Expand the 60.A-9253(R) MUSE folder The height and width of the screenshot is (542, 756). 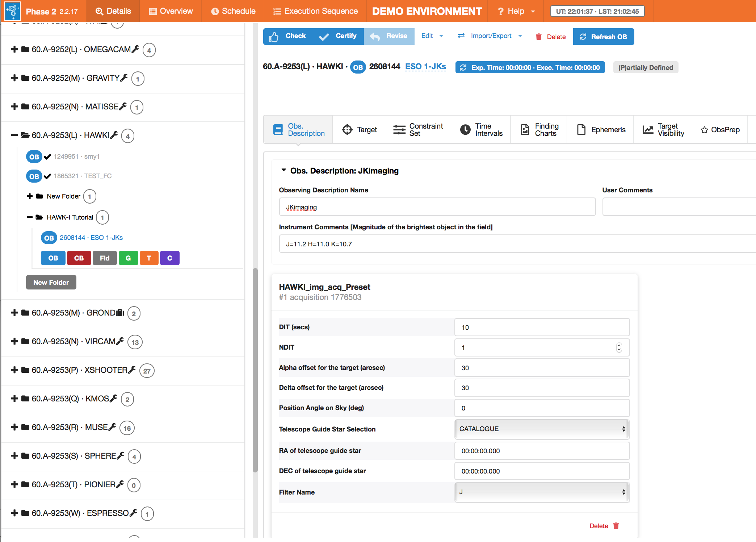(x=14, y=427)
